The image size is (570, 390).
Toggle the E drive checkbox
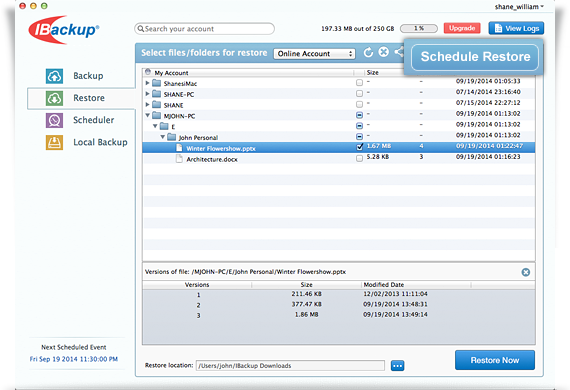pyautogui.click(x=360, y=126)
